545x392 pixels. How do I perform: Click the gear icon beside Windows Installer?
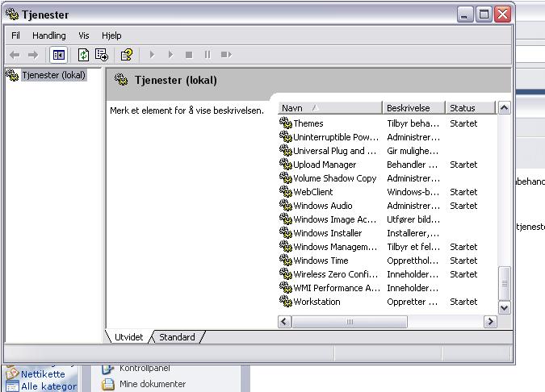click(x=285, y=232)
